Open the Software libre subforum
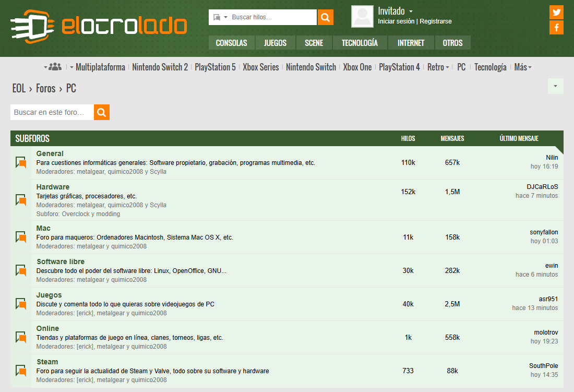Screen dimensions: 574x392 click(x=61, y=262)
